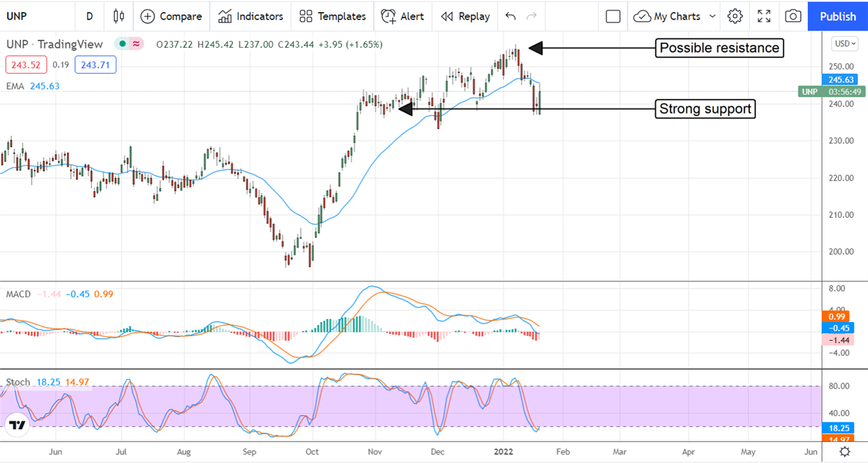This screenshot has width=868, height=463.
Task: Click the 243.71 buy price button
Action: click(96, 65)
